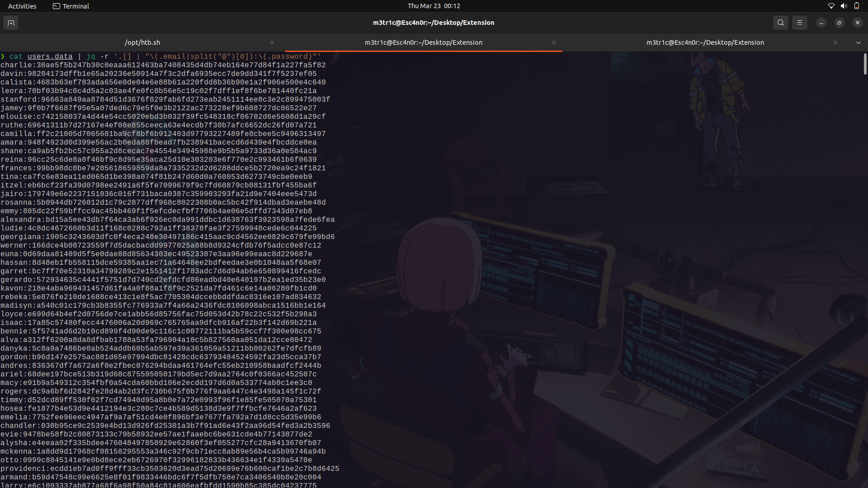
Task: Expand the tab list chevron dropdown
Action: (x=858, y=42)
